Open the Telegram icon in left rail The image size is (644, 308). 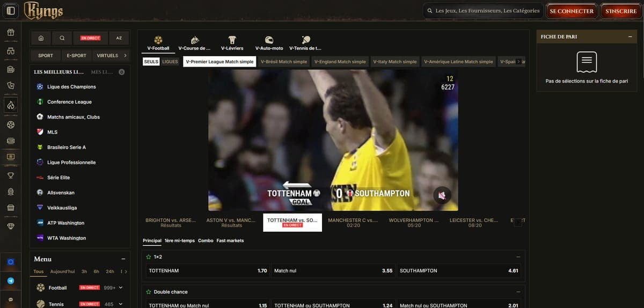coord(11,281)
